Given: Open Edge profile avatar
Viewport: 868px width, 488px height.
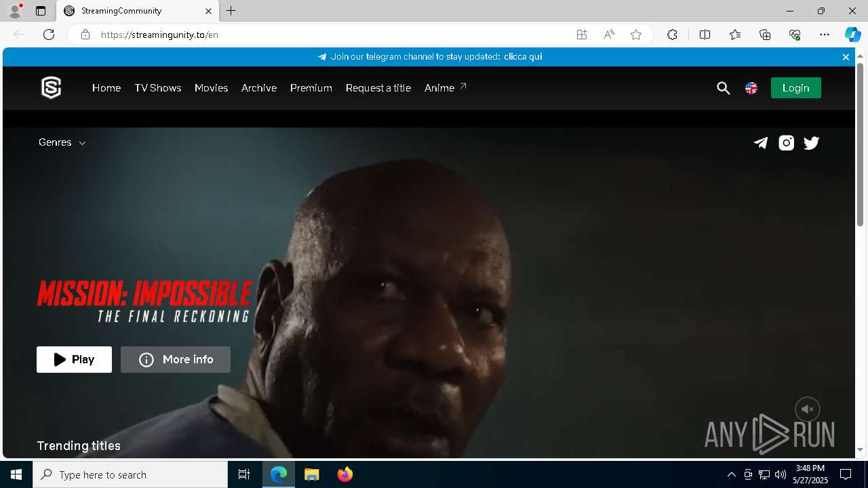Looking at the screenshot, I should [14, 11].
